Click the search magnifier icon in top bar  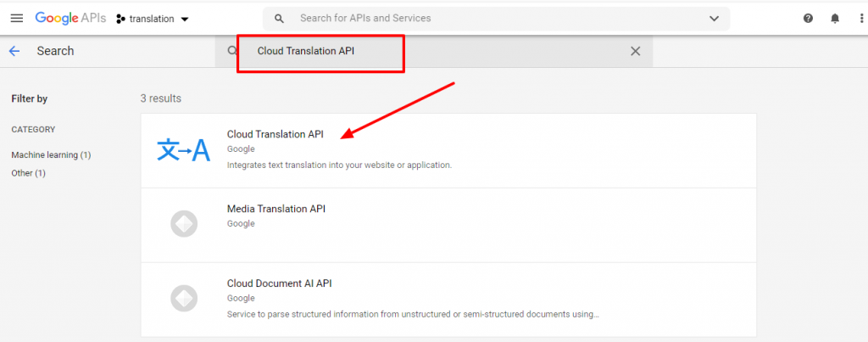point(280,19)
